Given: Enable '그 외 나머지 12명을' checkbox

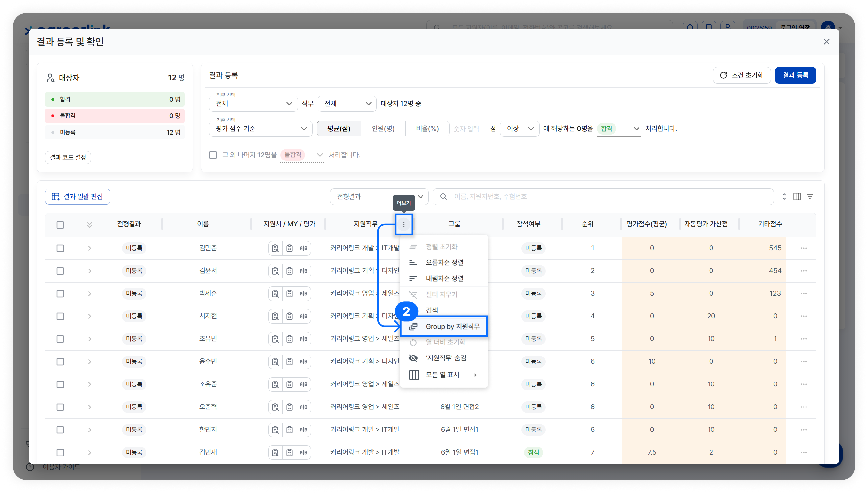Looking at the screenshot, I should click(x=213, y=155).
